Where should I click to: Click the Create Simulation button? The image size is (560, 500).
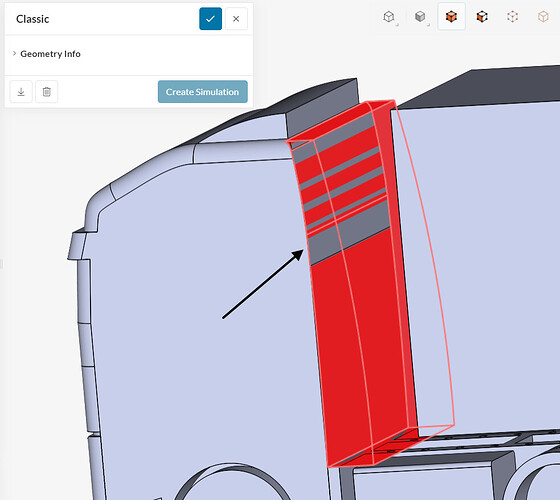coord(202,92)
